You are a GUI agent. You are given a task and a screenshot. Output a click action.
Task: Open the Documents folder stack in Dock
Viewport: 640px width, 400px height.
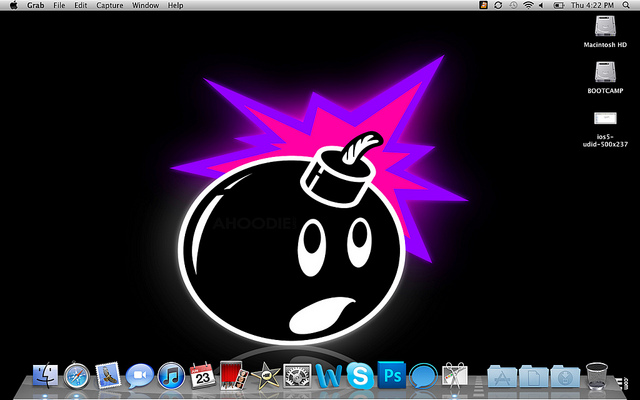tap(533, 376)
